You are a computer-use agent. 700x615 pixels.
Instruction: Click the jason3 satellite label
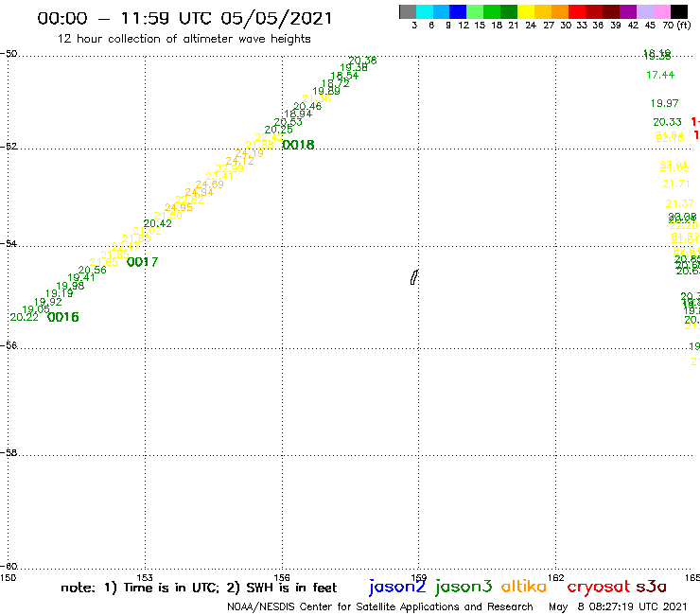click(464, 587)
